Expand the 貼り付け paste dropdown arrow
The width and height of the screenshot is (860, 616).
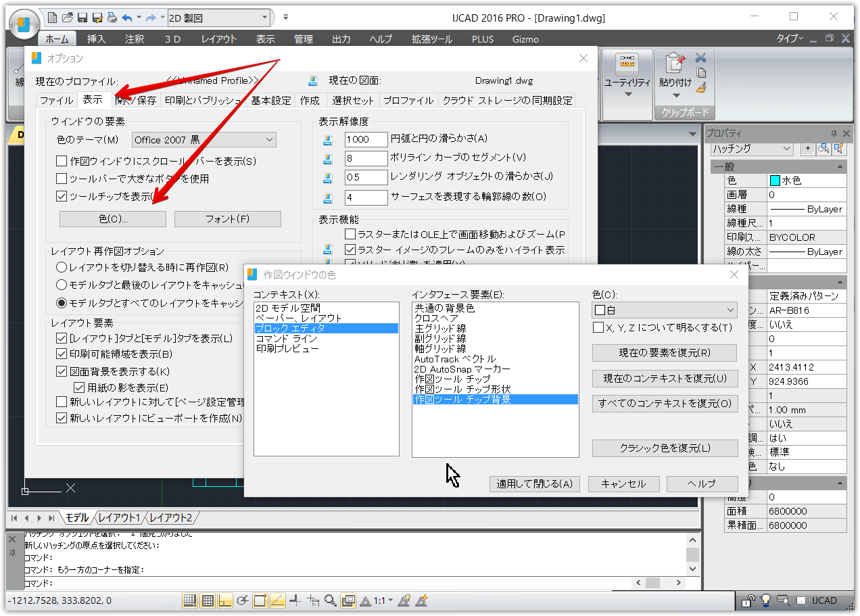675,95
